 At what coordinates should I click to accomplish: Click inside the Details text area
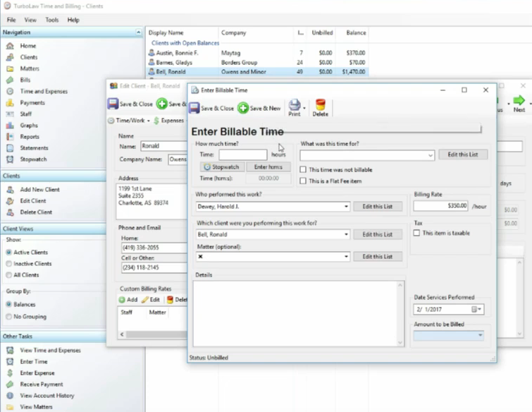[296, 313]
